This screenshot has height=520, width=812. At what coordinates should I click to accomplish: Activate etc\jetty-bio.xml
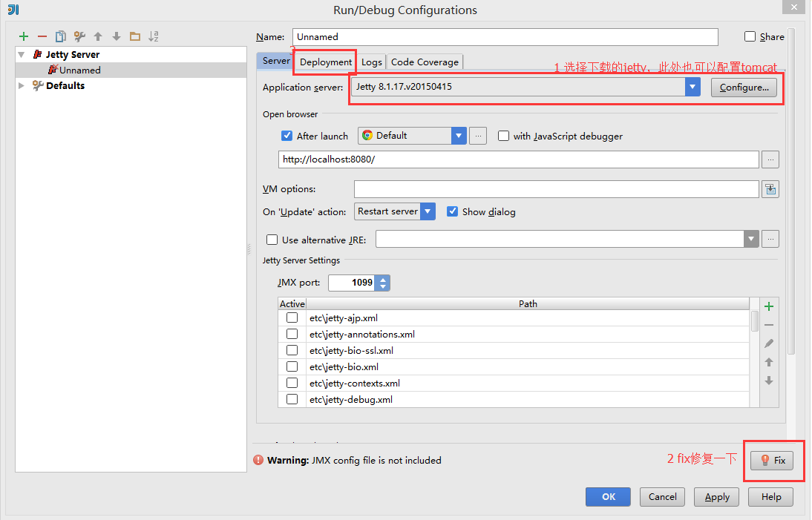[x=292, y=367]
